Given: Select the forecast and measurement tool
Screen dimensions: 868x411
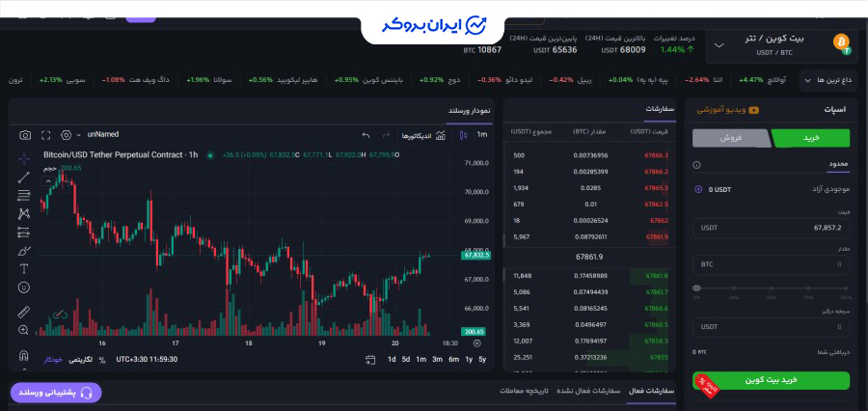Looking at the screenshot, I should click(24, 233).
